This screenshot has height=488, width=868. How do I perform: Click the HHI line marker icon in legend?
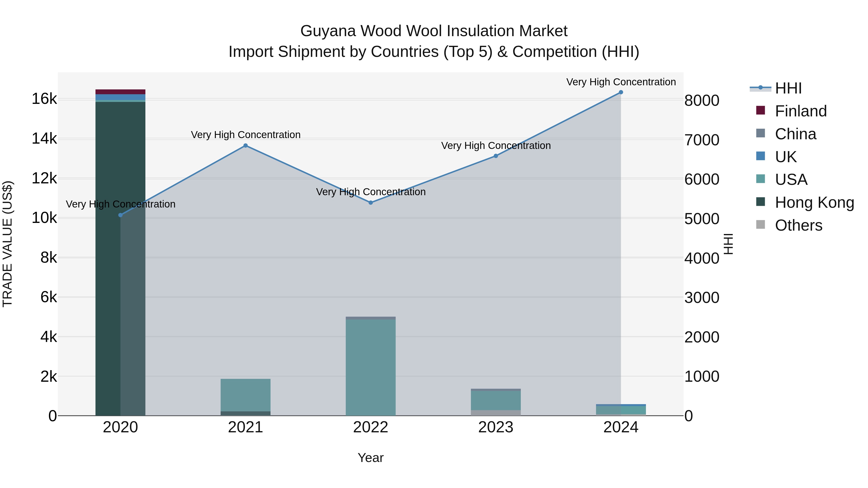760,88
